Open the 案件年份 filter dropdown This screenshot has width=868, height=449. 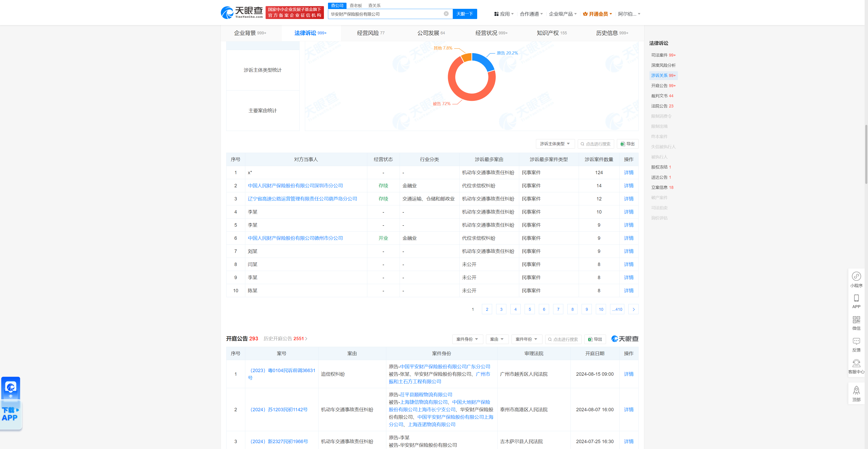point(526,339)
